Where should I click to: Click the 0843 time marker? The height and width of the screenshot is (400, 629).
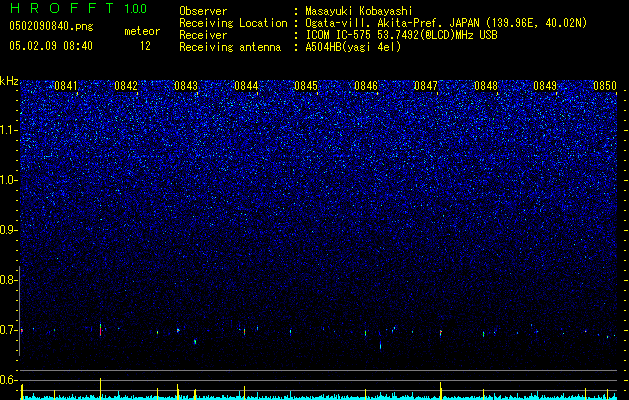186,86
